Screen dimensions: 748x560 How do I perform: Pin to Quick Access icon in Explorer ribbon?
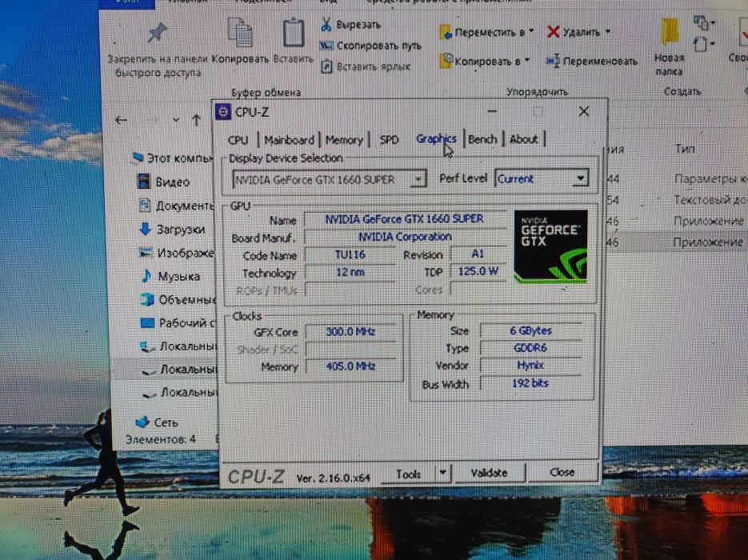158,34
